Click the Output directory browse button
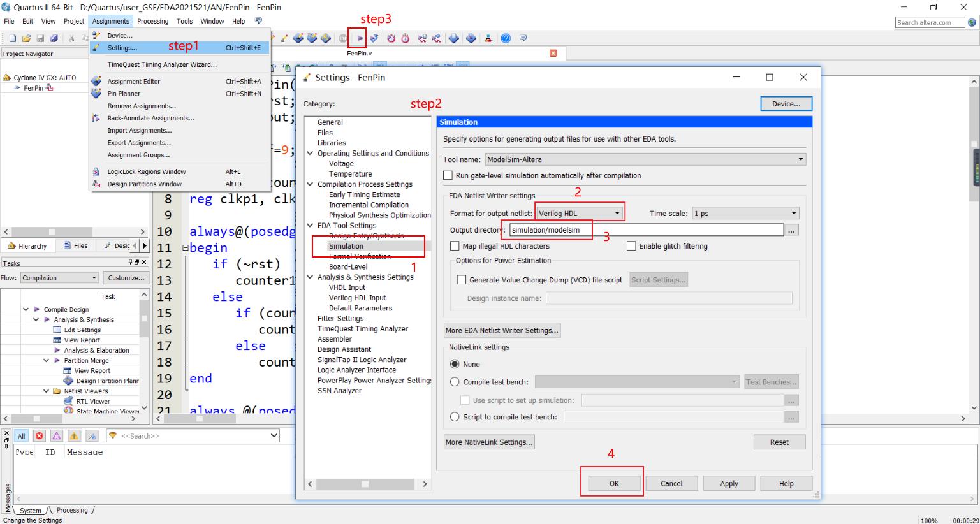Viewport: 980px width, 524px height. (791, 230)
